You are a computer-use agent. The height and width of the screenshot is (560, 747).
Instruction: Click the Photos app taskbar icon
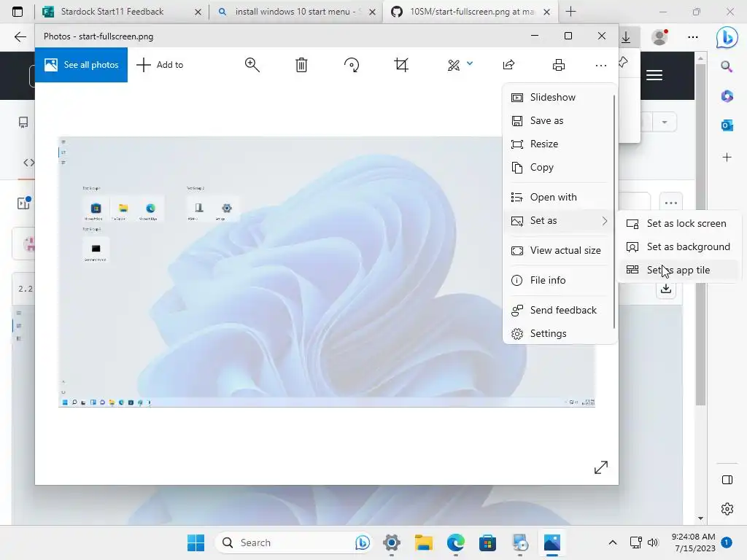pos(551,542)
